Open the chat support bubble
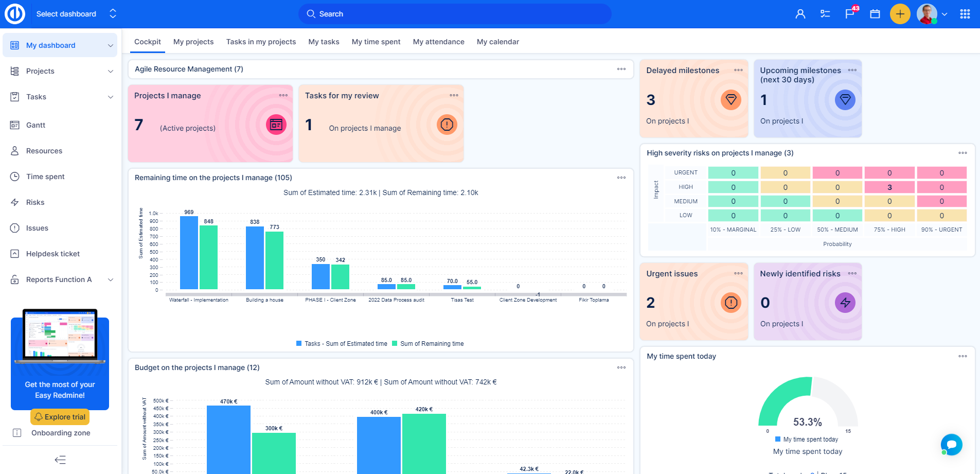This screenshot has width=980, height=474. click(952, 445)
